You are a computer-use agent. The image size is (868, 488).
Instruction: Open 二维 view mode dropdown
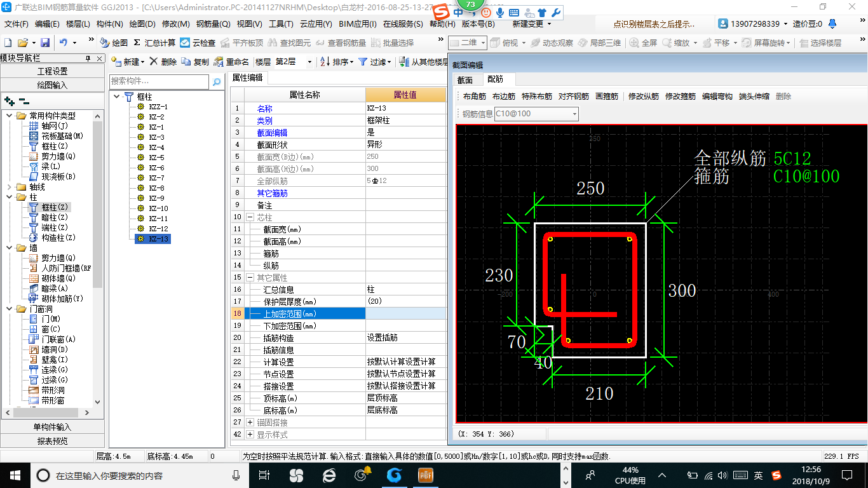tap(468, 43)
